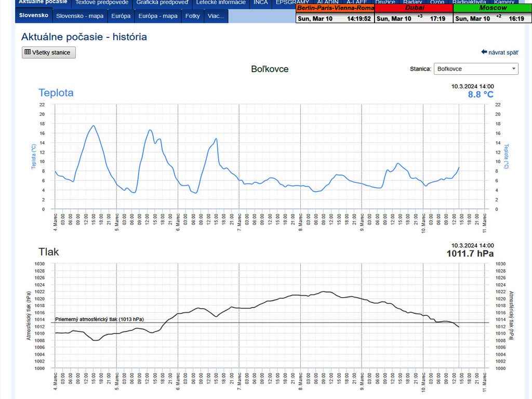Click the temperature peak on 4. Marec
Image resolution: width=532 pixels, height=399 pixels.
(94, 125)
